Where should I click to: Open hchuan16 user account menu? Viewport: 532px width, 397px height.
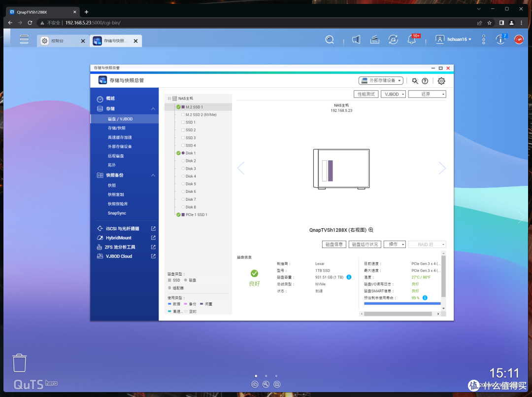(454, 39)
